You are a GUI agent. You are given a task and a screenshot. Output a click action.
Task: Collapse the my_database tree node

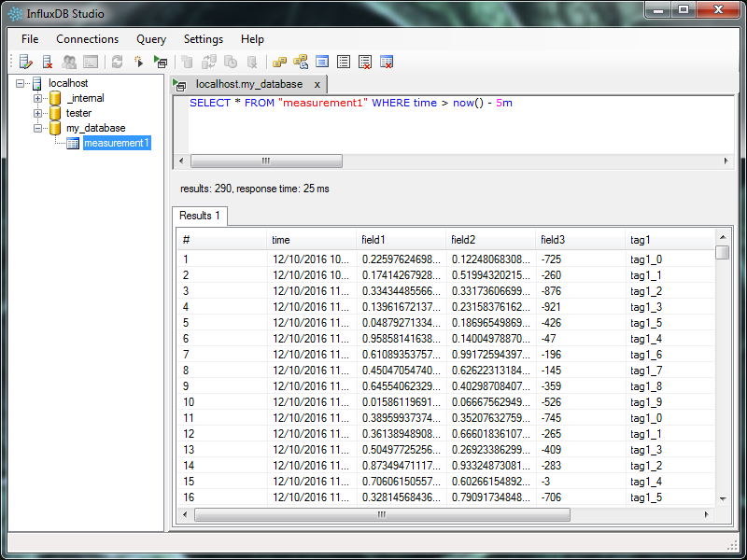[38, 129]
